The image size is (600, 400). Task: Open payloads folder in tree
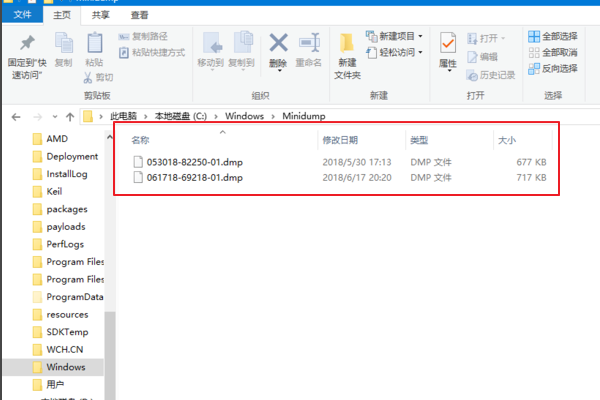[x=66, y=227]
